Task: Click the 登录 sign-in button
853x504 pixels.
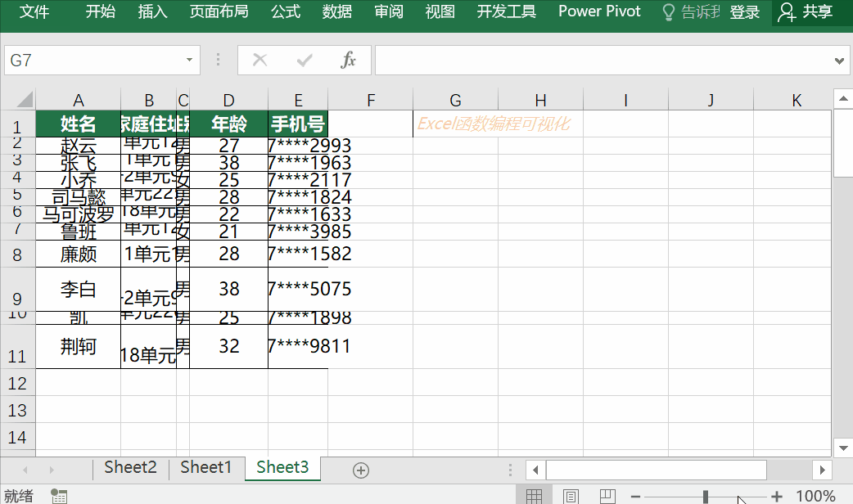Action: click(744, 12)
